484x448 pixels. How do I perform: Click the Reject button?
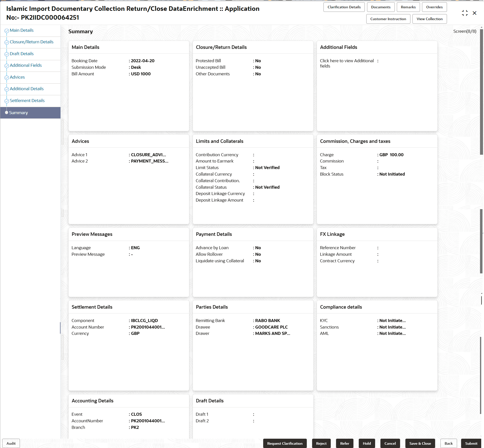(x=321, y=443)
